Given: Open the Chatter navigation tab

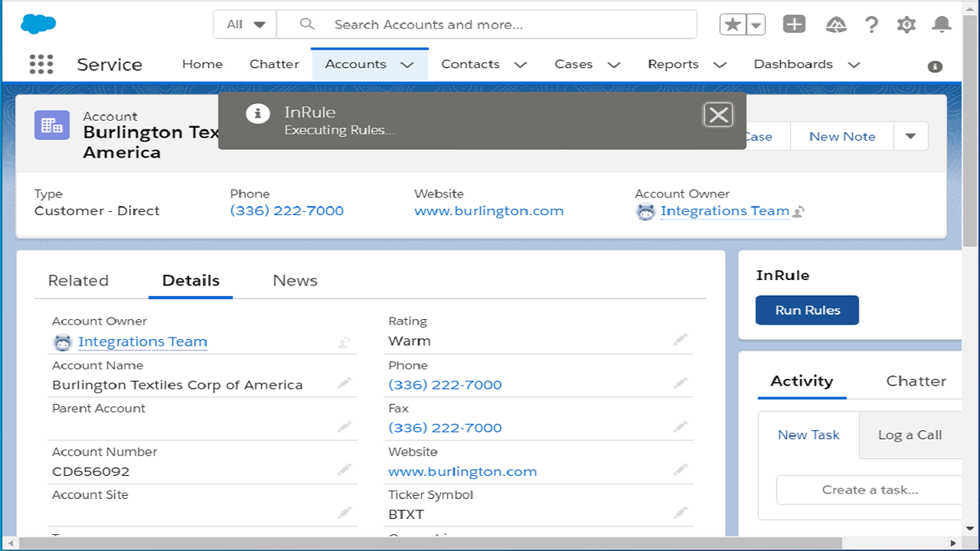Looking at the screenshot, I should pyautogui.click(x=274, y=64).
